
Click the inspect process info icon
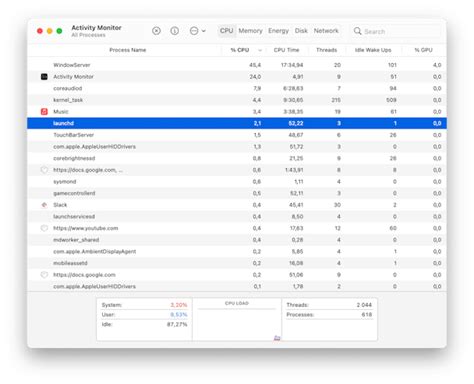[175, 31]
